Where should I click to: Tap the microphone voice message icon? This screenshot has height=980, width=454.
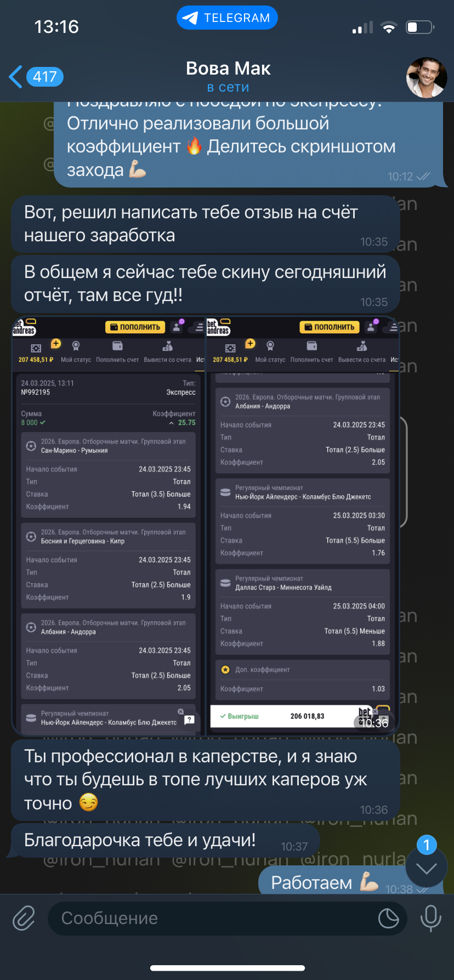pyautogui.click(x=430, y=917)
